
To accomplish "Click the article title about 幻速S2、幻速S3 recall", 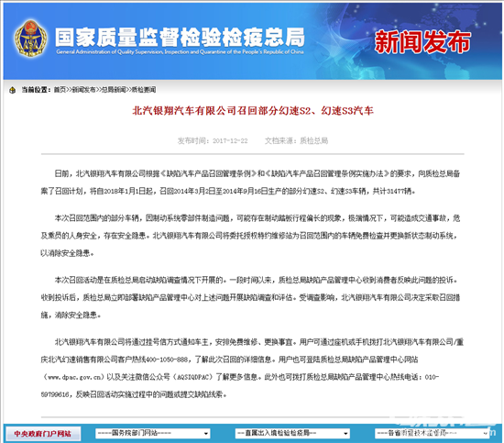I will pos(253,111).
